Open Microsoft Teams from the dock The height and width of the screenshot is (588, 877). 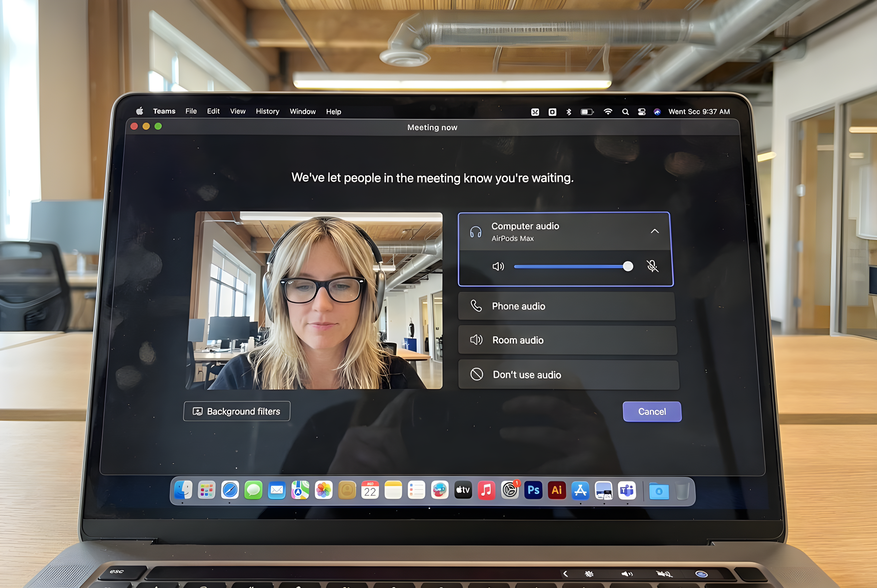627,490
